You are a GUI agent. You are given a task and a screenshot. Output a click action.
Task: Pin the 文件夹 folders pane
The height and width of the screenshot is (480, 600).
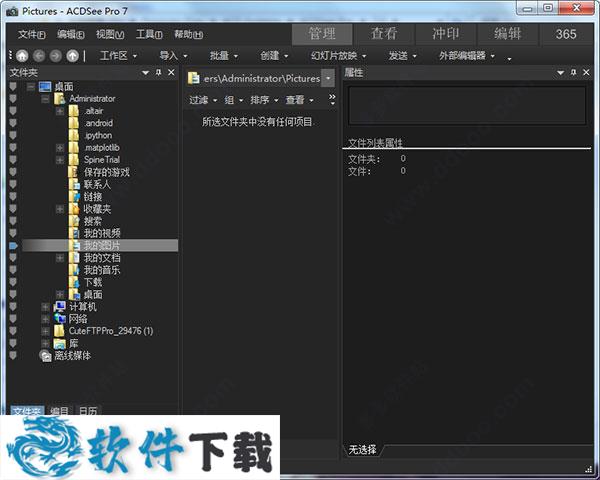pyautogui.click(x=158, y=72)
